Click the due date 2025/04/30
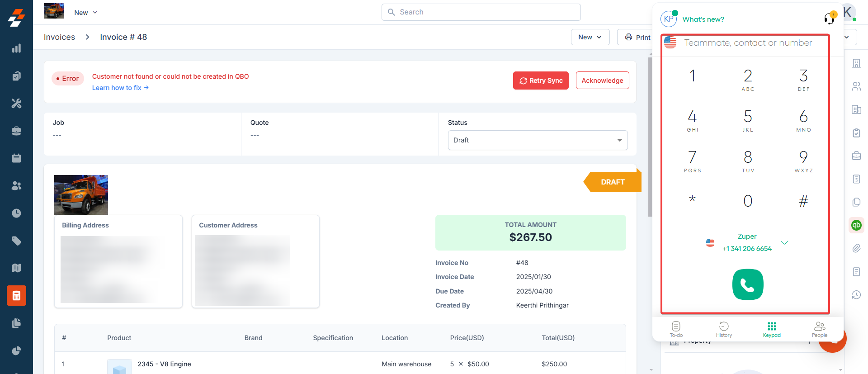The width and height of the screenshot is (868, 374). click(x=534, y=291)
